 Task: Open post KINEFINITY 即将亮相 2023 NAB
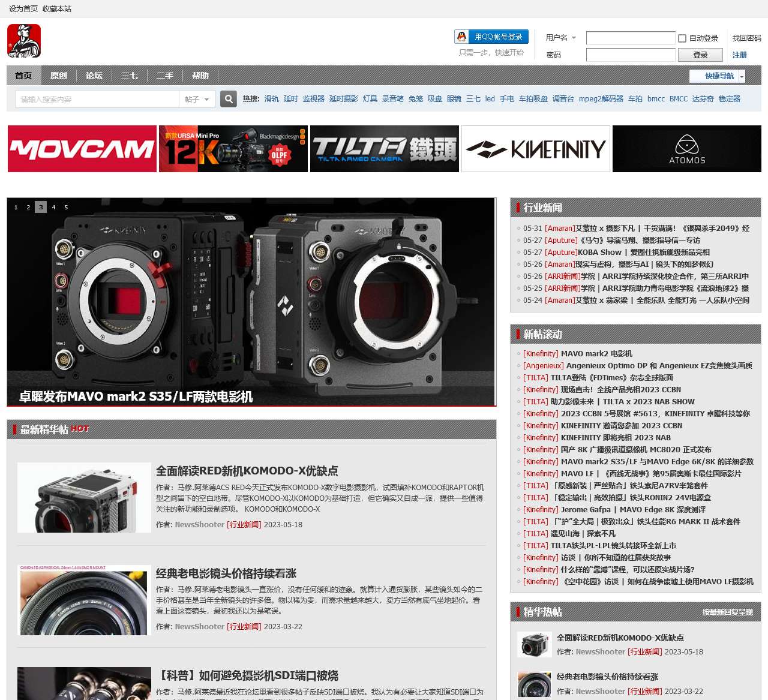(616, 438)
